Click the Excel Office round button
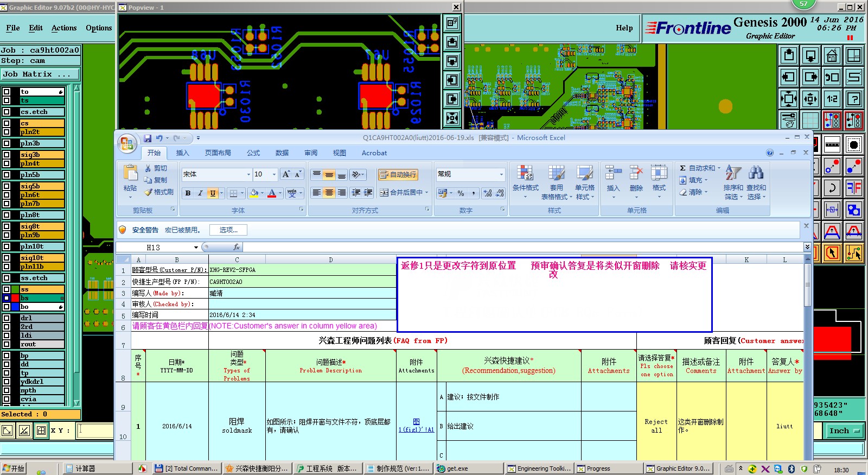Viewport: 868px width, 475px height. click(127, 143)
